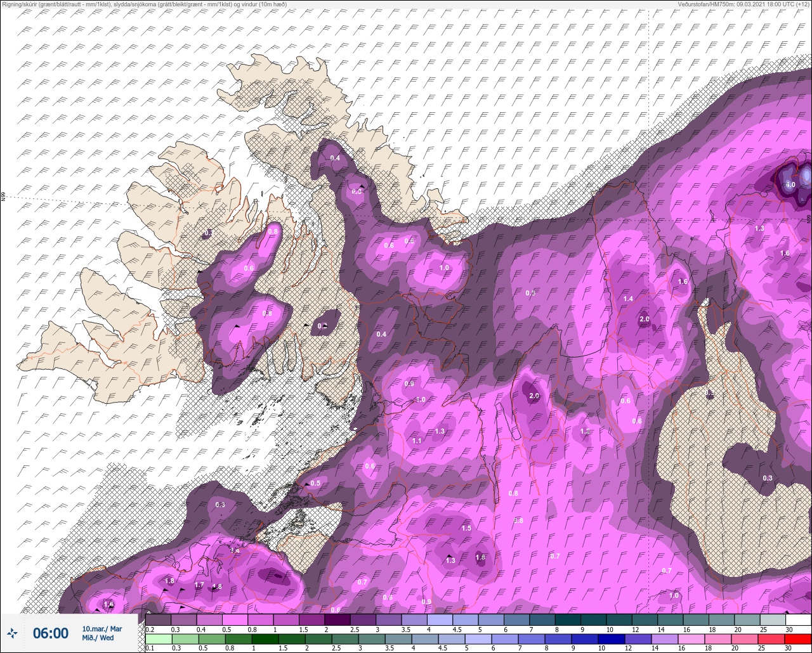Screen dimensions: 812x653
Task: Click the 06:00 forecast time display
Action: [50, 633]
